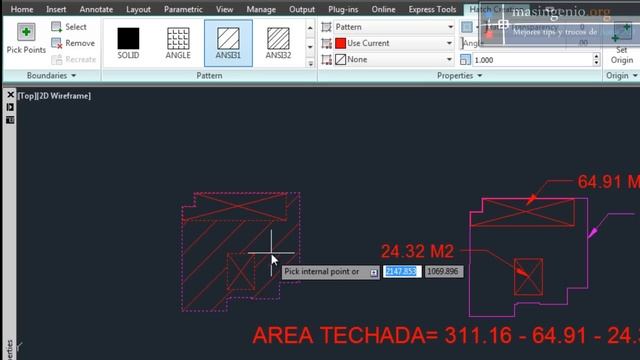
Task: Click the [2D Wireframe] visual style control
Action: 64,96
